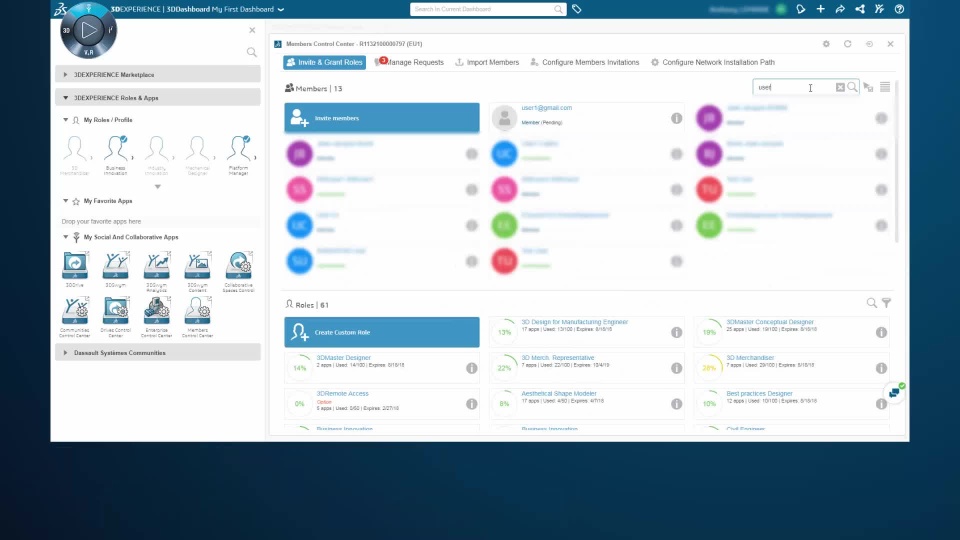
Task: Click the 0% usage ring of 3DRemote Access
Action: coord(299,403)
